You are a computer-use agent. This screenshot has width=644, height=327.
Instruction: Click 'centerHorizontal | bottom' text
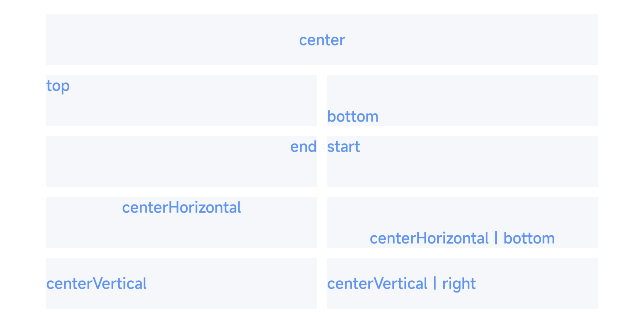462,238
